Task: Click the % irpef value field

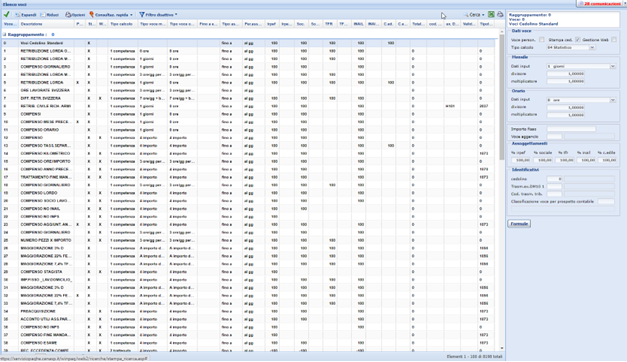Action: (x=521, y=160)
